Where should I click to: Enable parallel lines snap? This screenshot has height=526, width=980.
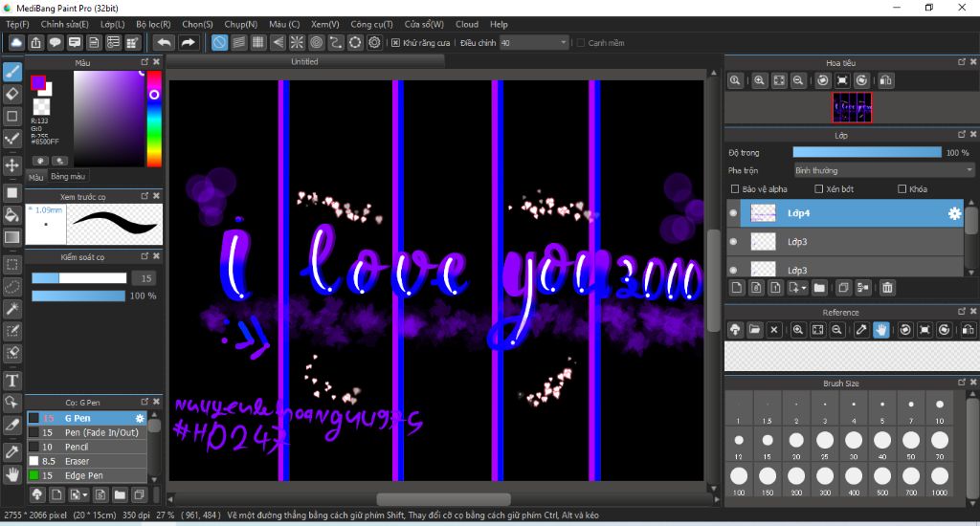coord(238,42)
